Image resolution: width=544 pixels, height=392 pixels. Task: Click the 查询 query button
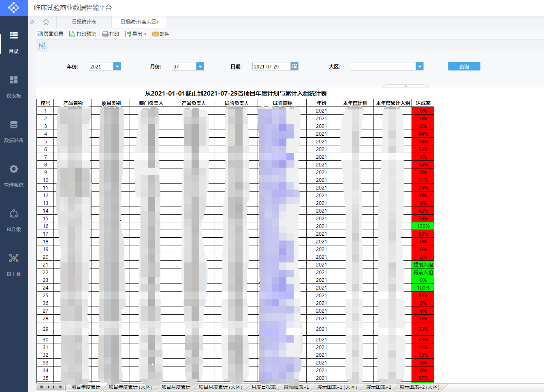(464, 66)
